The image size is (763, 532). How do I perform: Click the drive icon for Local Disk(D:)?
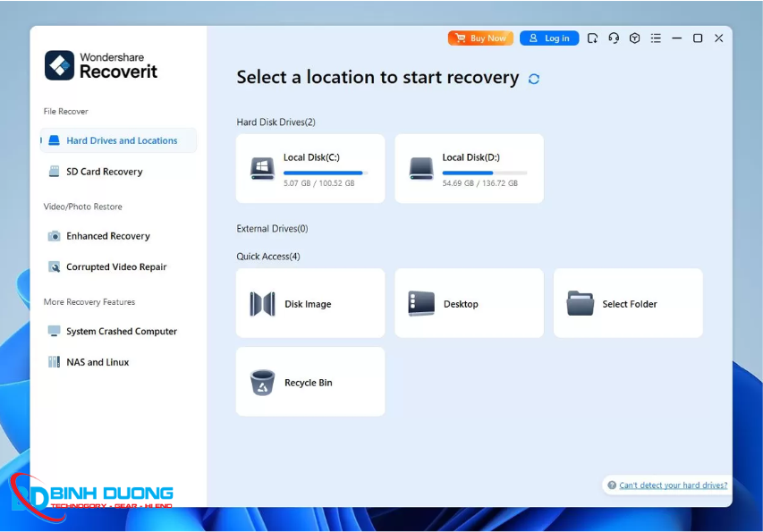click(x=421, y=169)
